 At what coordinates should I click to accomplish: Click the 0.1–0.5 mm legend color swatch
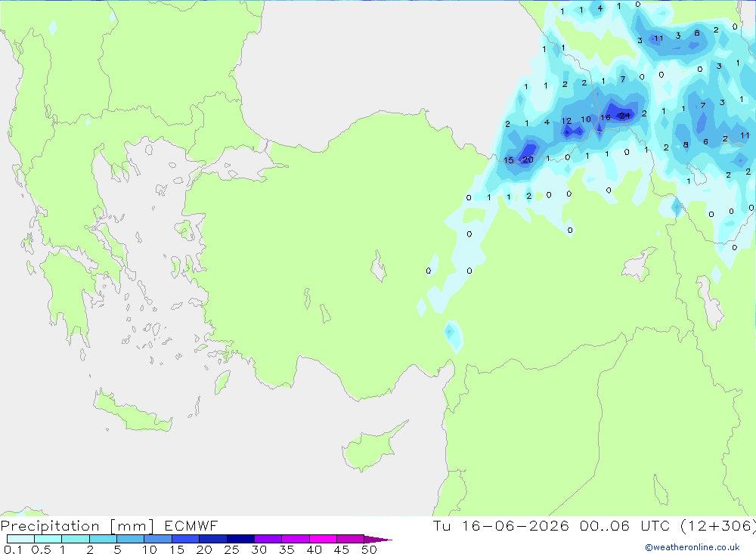pyautogui.click(x=20, y=539)
